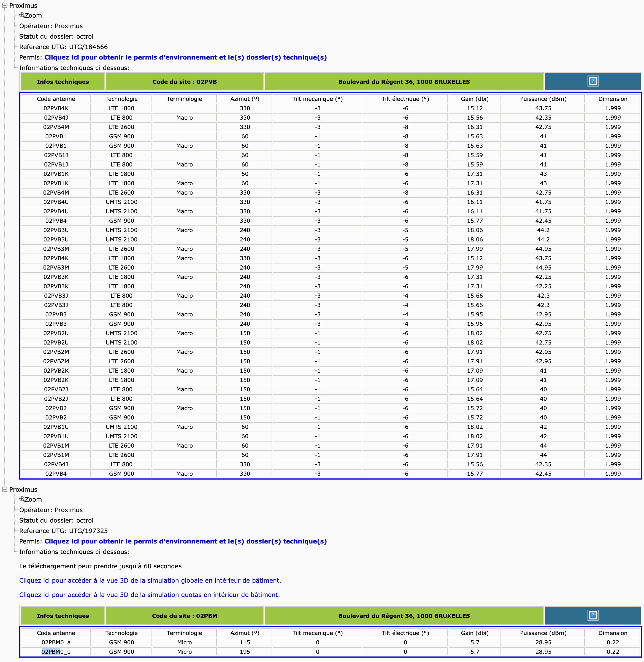The image size is (644, 662).
Task: Open the 3D view of simulation globale
Action: tap(150, 580)
